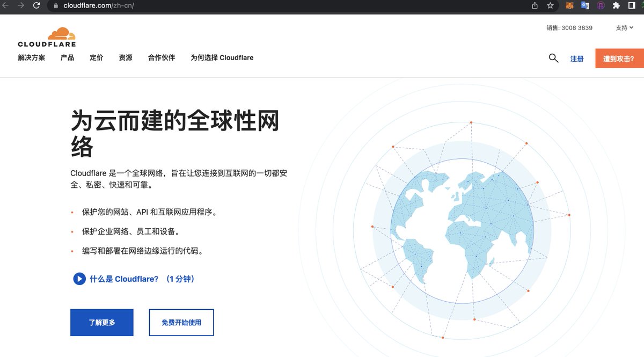Open the 资源 menu
Screen dimensions: 644x357
[126, 57]
